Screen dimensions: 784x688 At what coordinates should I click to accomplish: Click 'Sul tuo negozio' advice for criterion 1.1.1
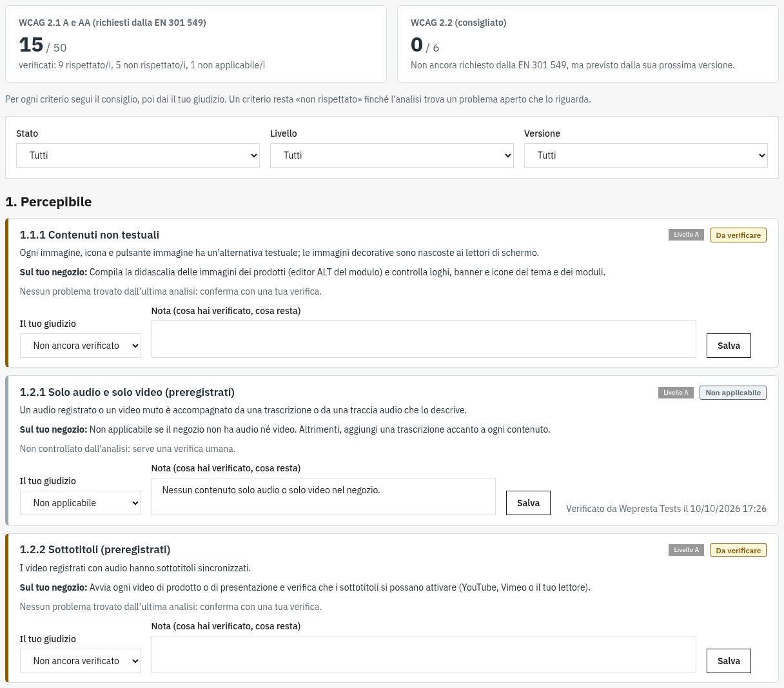point(313,272)
